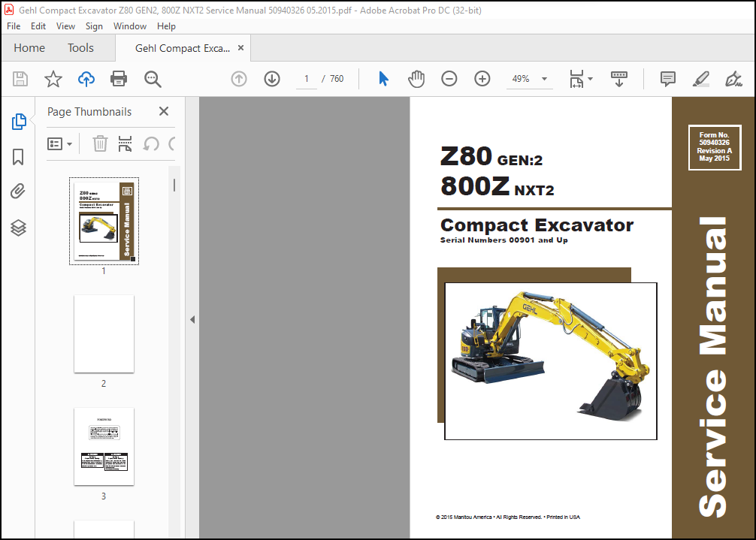Image resolution: width=756 pixels, height=540 pixels.
Task: Click the 800Z NXT2 heading
Action: click(497, 186)
